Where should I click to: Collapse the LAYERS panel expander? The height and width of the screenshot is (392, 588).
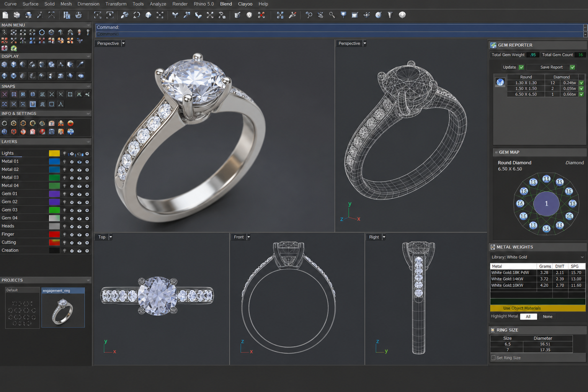click(x=88, y=142)
